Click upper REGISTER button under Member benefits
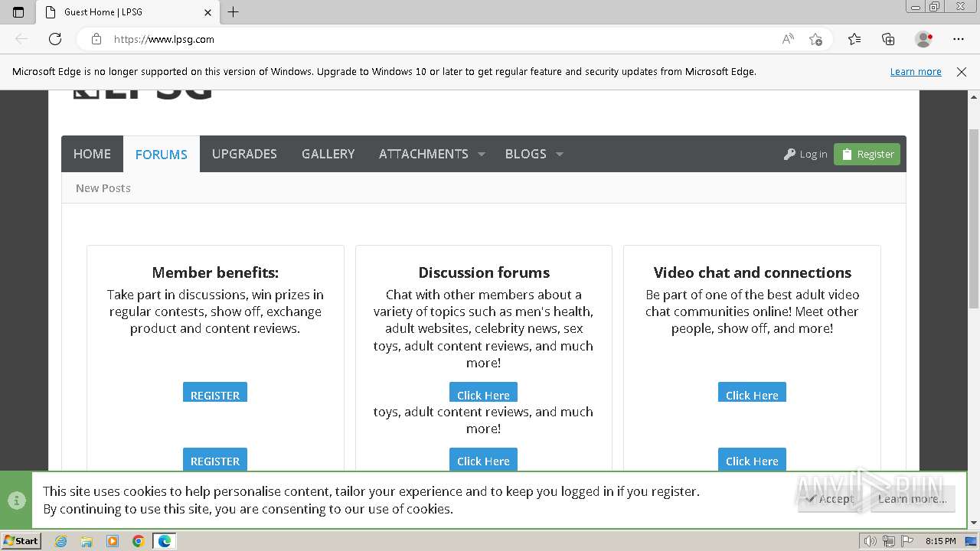 coord(215,392)
